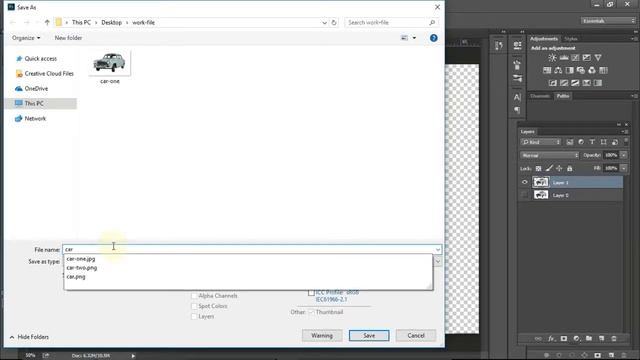Open the Save as type dropdown
The width and height of the screenshot is (640, 360).
coord(438,262)
